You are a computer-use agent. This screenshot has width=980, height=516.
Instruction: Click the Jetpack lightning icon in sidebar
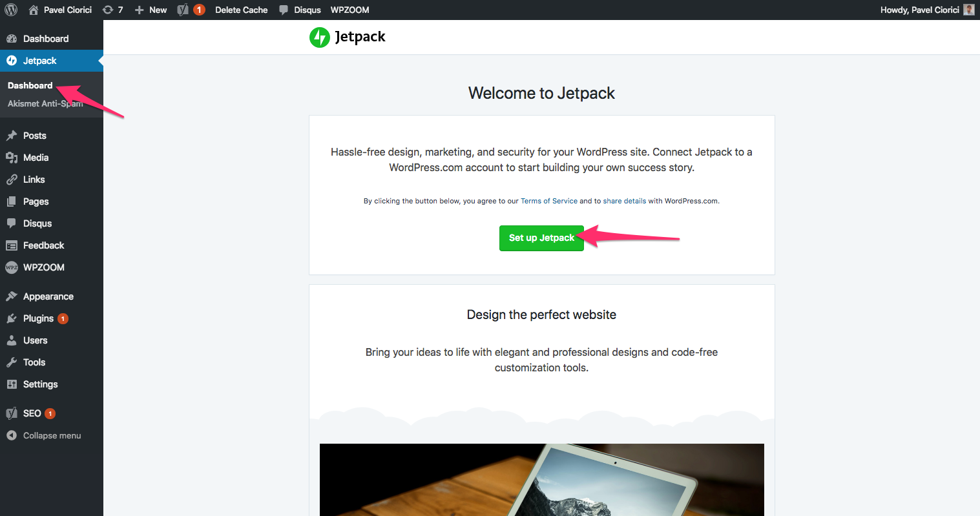click(x=12, y=61)
